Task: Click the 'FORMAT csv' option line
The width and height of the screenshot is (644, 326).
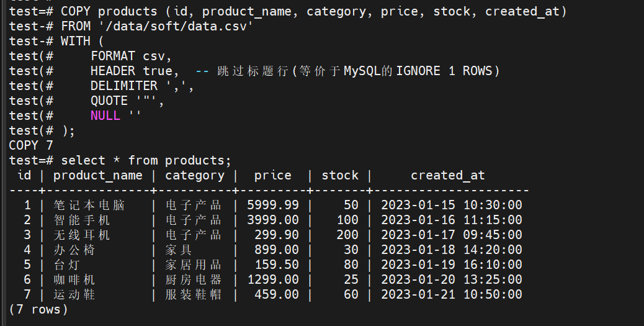Action: click(x=130, y=56)
